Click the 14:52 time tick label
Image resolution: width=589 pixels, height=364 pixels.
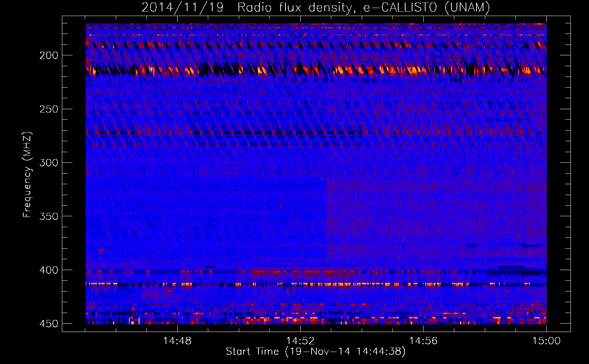300,341
